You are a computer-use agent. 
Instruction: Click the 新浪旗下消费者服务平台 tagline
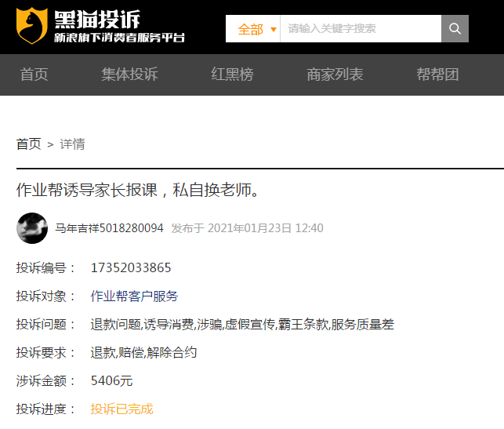(119, 38)
